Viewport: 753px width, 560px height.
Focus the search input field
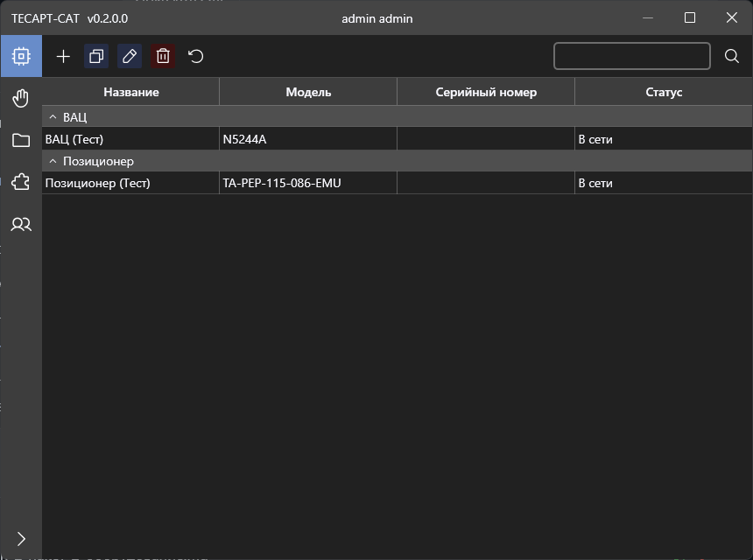pyautogui.click(x=632, y=56)
